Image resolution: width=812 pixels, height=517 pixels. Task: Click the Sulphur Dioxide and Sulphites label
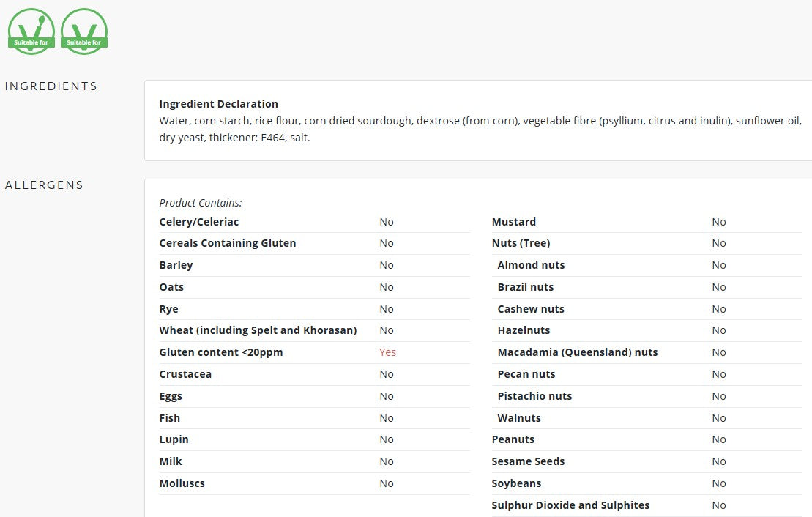coord(570,505)
